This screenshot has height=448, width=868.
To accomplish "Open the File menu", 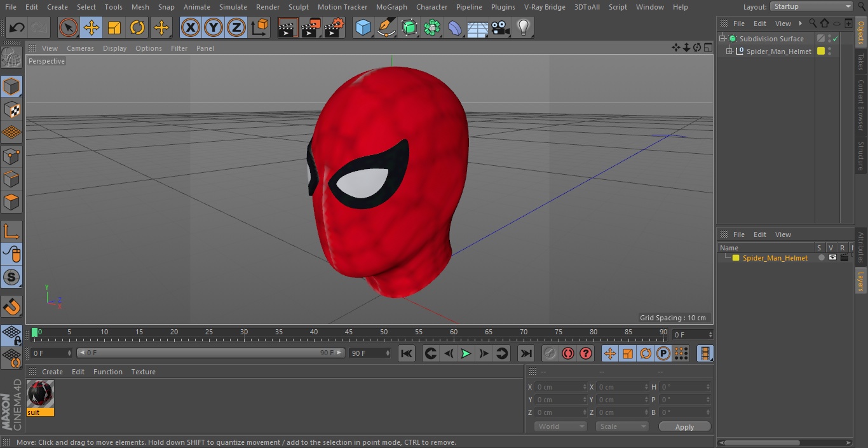I will 10,7.
